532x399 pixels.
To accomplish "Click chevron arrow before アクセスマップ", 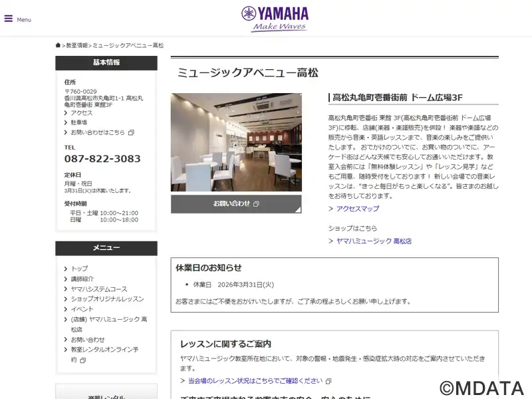I will 331,209.
